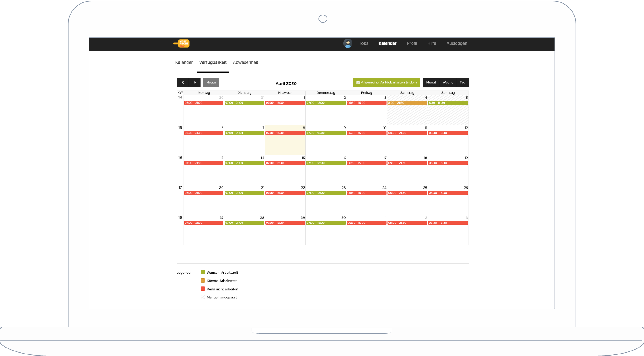Viewport: 644px width, 356px height.
Task: Open 06:30 - 15:00 entry on April 24
Action: (x=366, y=193)
